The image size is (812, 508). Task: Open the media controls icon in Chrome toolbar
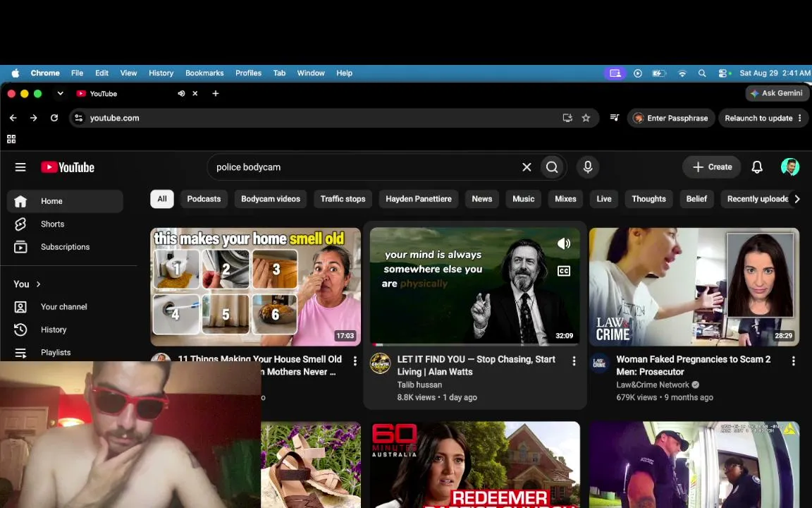coord(614,119)
